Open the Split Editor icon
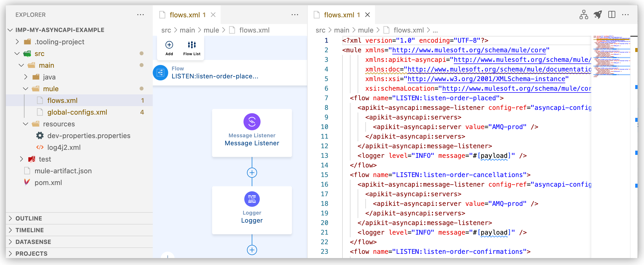This screenshot has height=265, width=644. pyautogui.click(x=612, y=15)
